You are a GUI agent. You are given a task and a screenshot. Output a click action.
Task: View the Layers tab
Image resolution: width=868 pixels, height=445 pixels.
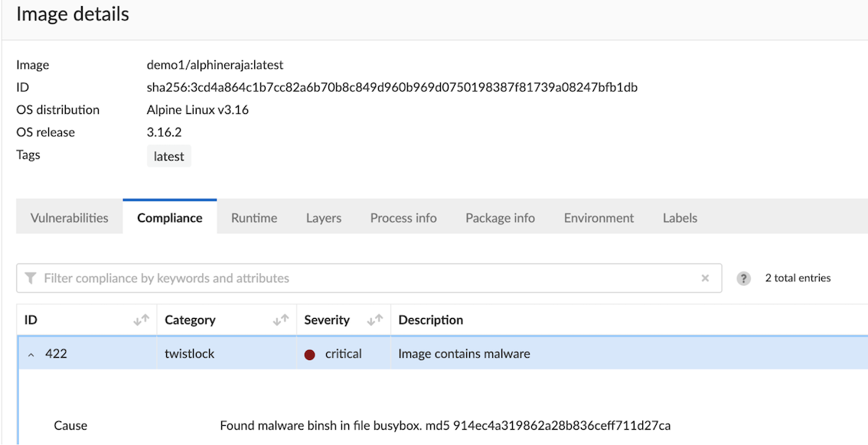coord(323,217)
